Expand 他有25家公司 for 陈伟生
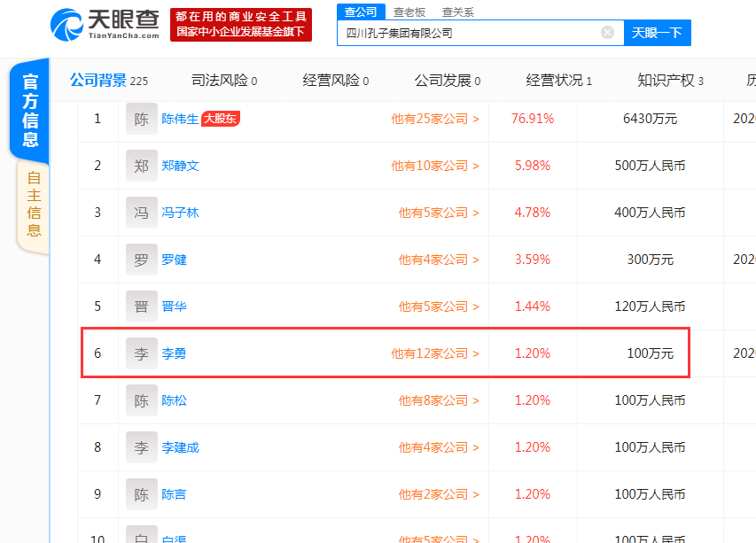The width and height of the screenshot is (756, 543). pos(435,119)
